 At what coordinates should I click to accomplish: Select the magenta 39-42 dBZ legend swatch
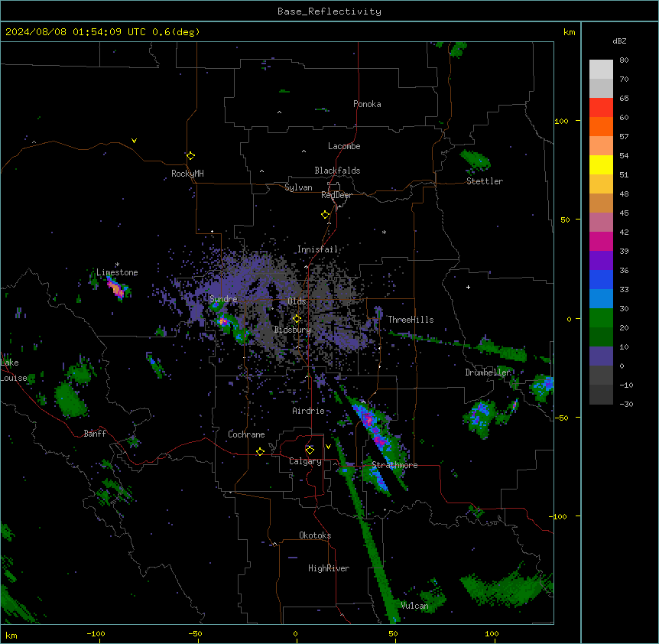601,241
